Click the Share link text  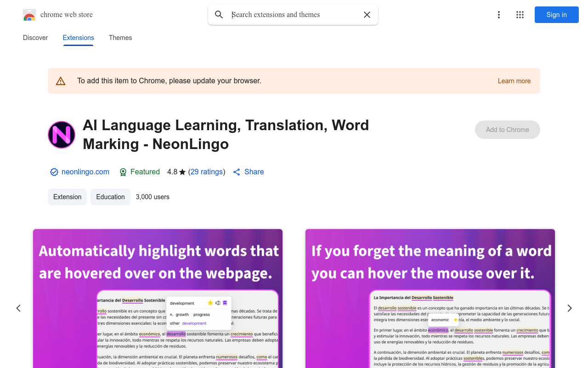click(254, 172)
